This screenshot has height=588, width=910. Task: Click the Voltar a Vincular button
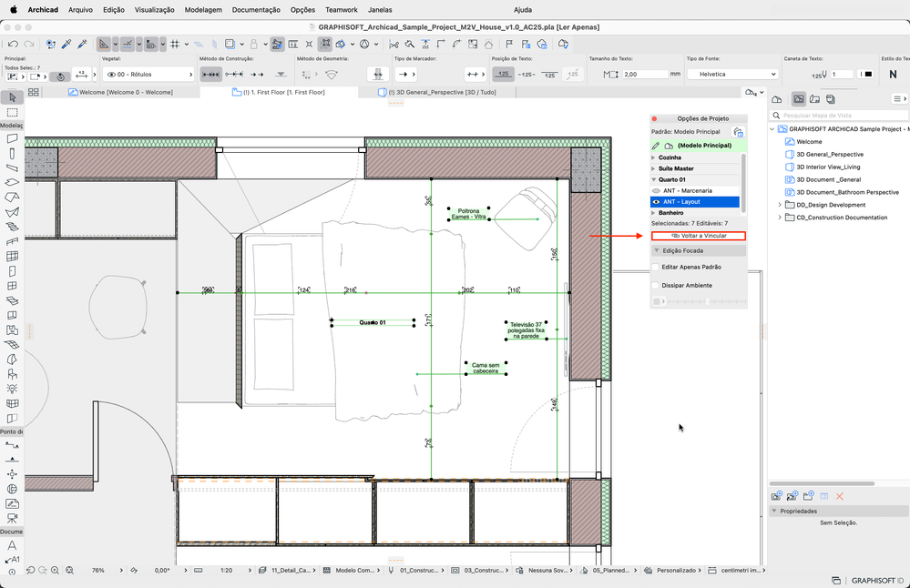point(698,236)
